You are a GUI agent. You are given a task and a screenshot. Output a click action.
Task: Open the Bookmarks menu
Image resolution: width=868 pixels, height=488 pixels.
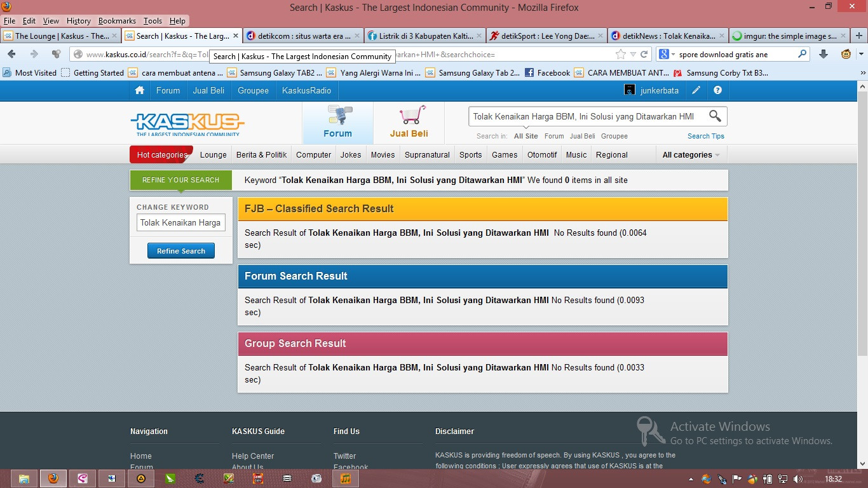click(117, 21)
